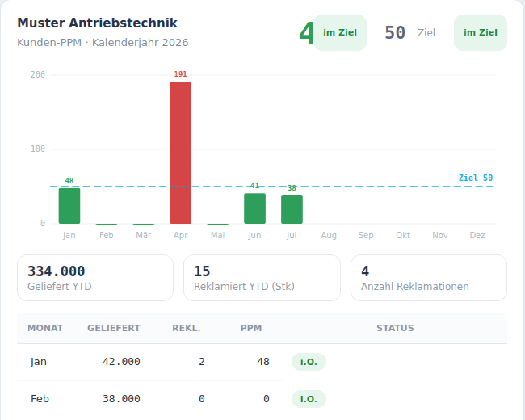Click the '38.000' delivered cell

click(121, 399)
